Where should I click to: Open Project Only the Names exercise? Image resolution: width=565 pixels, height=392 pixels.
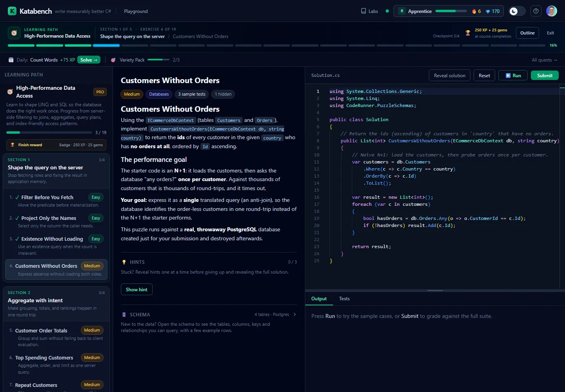click(x=56, y=221)
